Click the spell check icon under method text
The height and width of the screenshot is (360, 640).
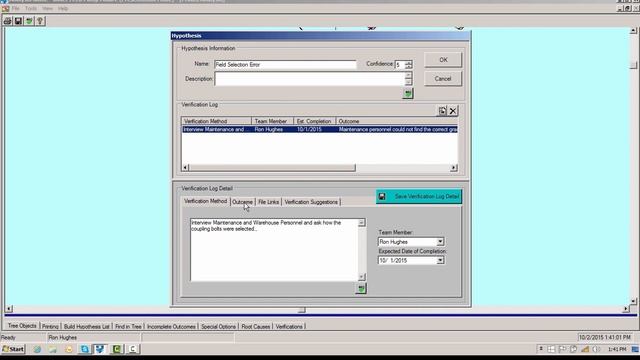(x=361, y=289)
